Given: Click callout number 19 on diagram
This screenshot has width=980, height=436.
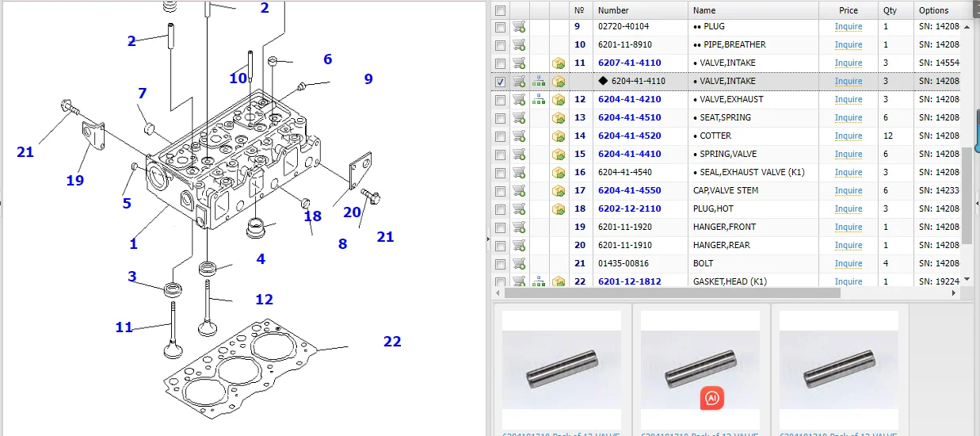Looking at the screenshot, I should point(74,181).
